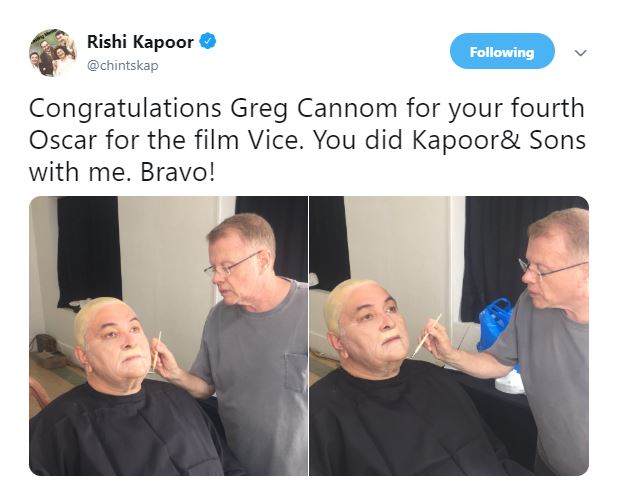Open the Rishi Kapoor display name
The width and height of the screenshot is (622, 492).
[140, 42]
